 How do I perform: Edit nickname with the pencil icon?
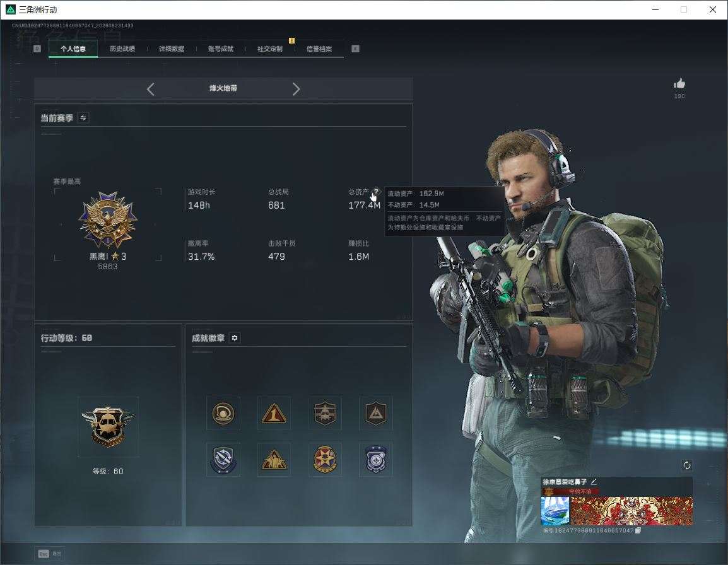click(x=594, y=482)
